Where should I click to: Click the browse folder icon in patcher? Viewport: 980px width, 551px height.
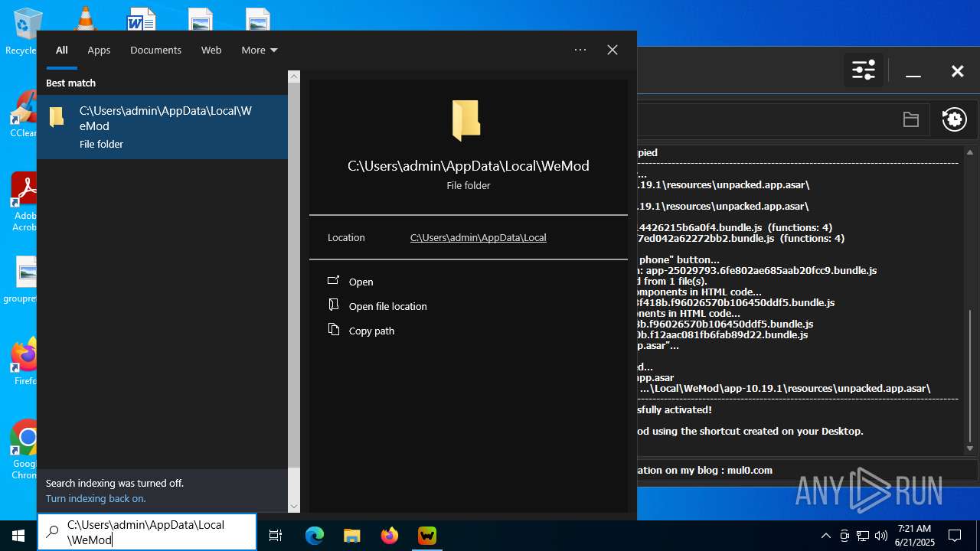[x=910, y=119]
